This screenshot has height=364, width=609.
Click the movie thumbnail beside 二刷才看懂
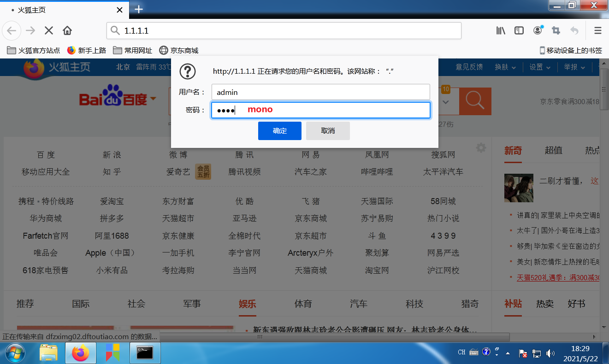(x=519, y=188)
